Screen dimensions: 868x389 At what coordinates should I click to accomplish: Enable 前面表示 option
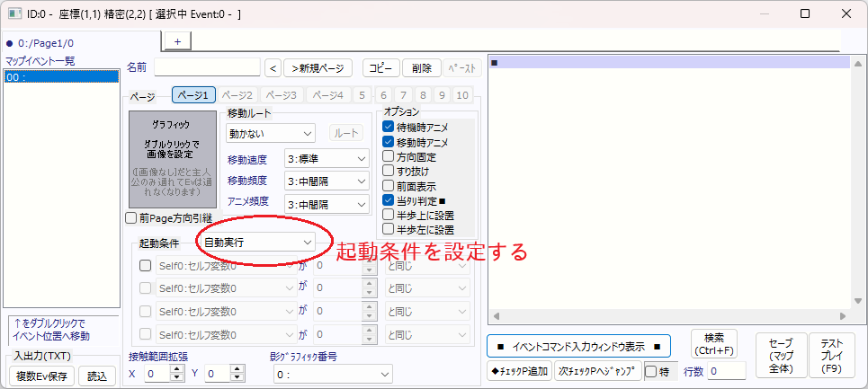click(388, 185)
